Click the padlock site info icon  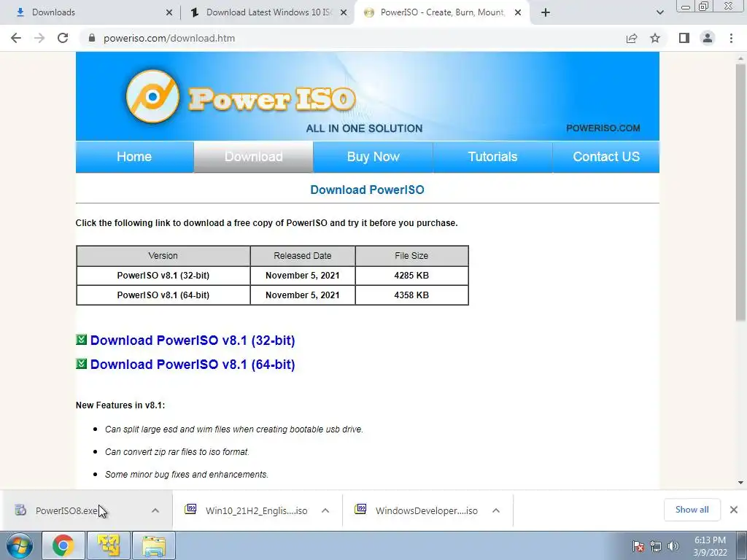coord(92,38)
